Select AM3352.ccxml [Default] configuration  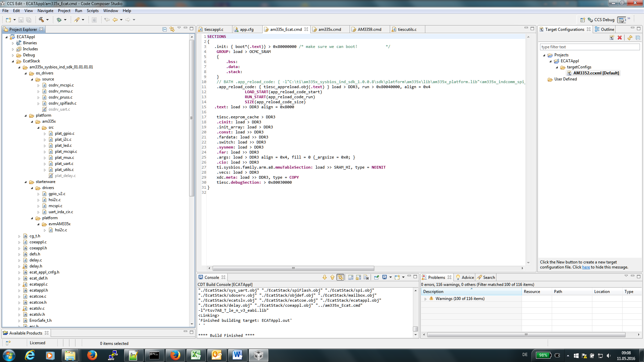click(596, 73)
